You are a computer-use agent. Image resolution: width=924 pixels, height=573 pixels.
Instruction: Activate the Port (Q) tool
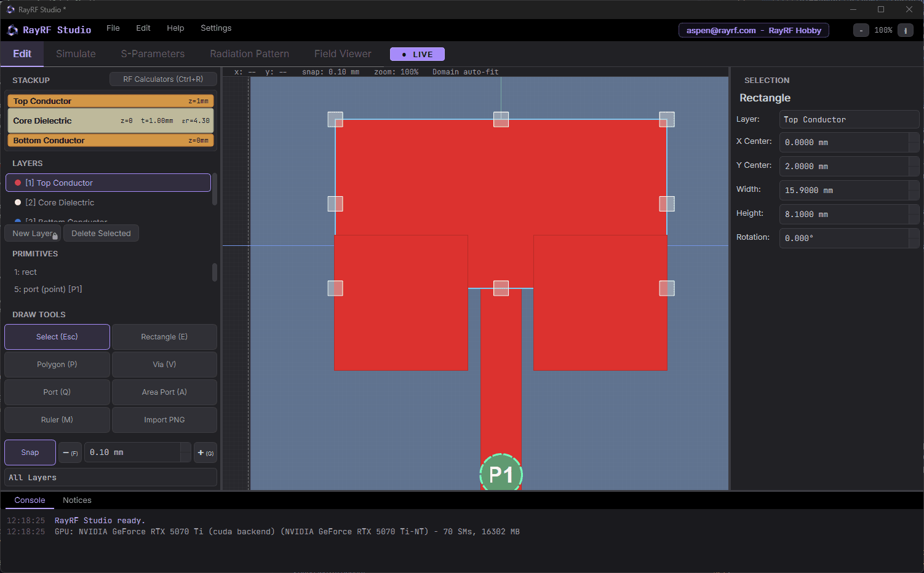(x=57, y=392)
